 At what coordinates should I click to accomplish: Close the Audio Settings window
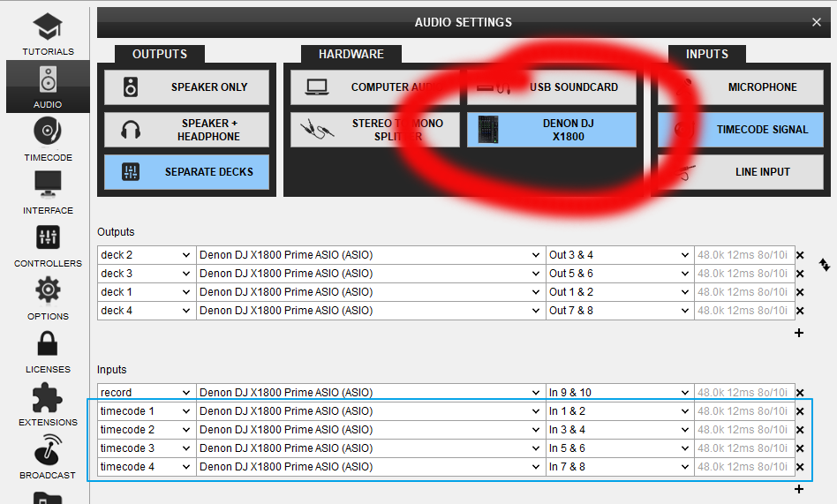816,22
